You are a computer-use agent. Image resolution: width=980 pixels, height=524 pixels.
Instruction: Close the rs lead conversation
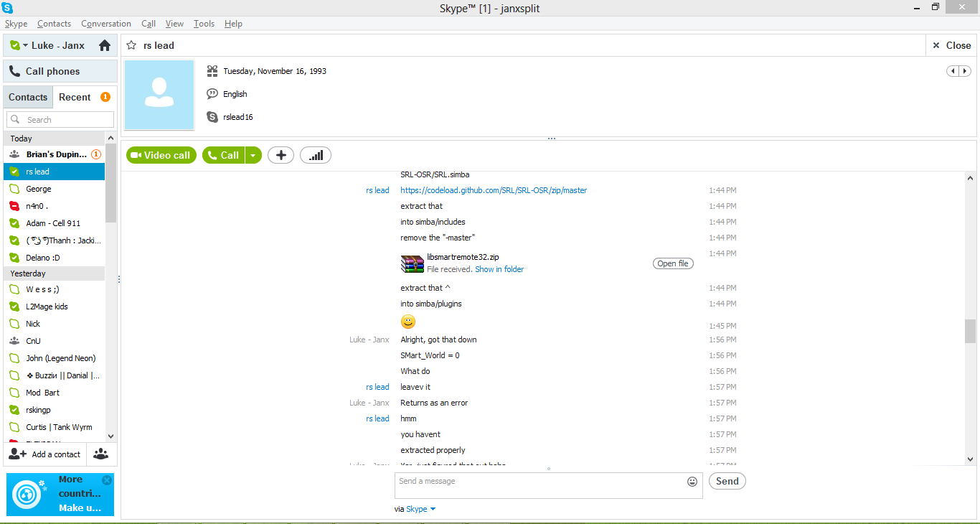(x=951, y=45)
